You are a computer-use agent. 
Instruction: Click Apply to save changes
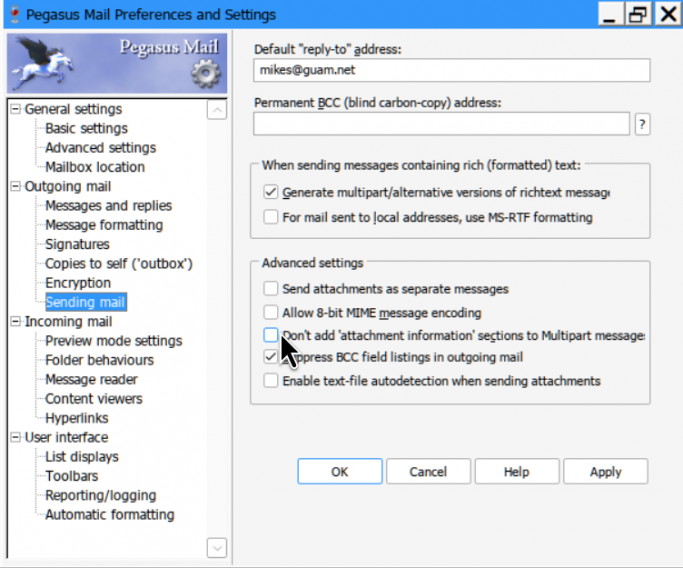605,471
